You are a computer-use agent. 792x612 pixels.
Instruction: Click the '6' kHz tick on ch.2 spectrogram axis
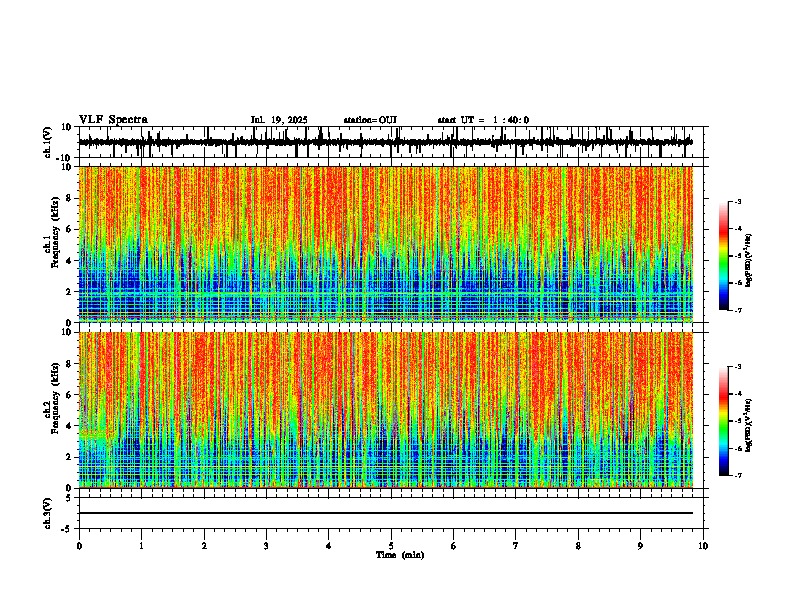[71, 395]
